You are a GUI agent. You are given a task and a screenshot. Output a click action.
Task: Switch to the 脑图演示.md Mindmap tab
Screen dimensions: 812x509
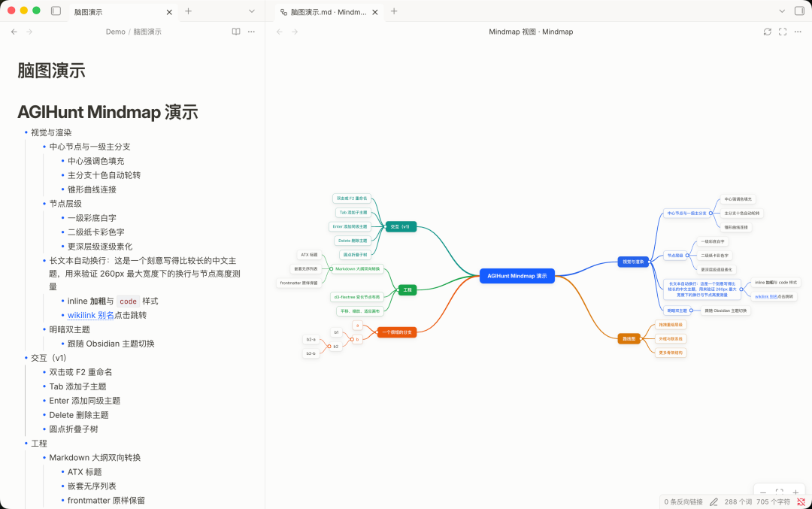329,12
